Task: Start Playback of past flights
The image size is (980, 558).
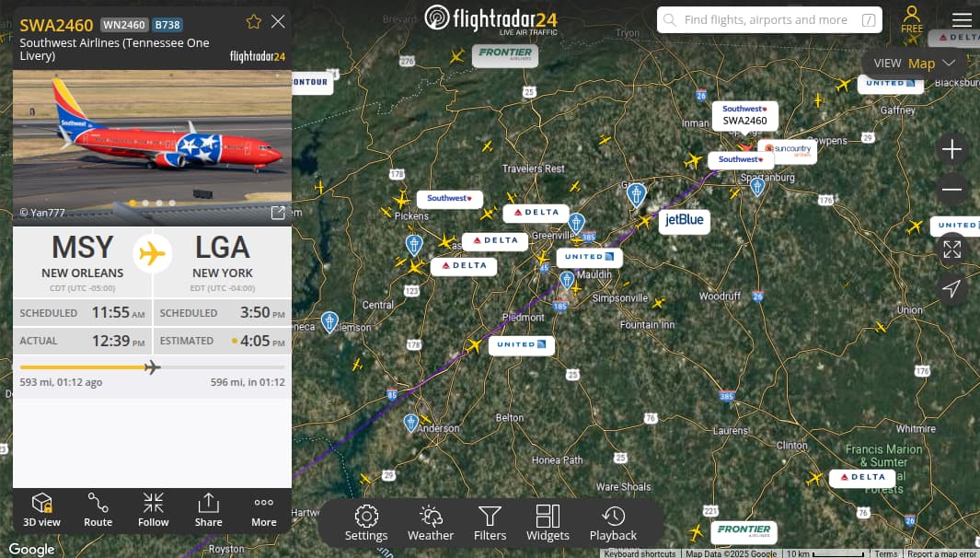Action: coord(613,524)
